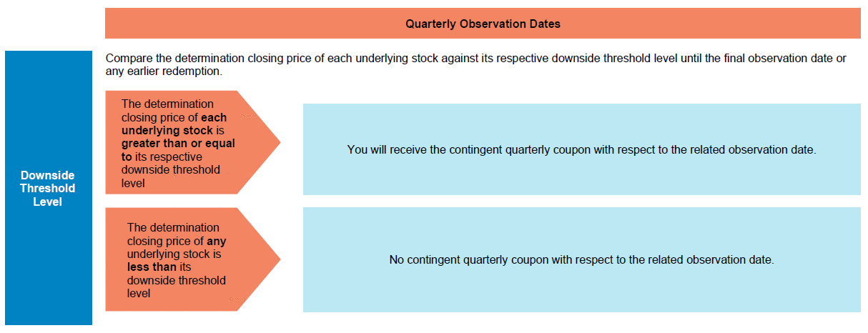This screenshot has height=333, width=868.
Task: Click 'respective downside threshold level' in the upper arrow
Action: tap(171, 169)
